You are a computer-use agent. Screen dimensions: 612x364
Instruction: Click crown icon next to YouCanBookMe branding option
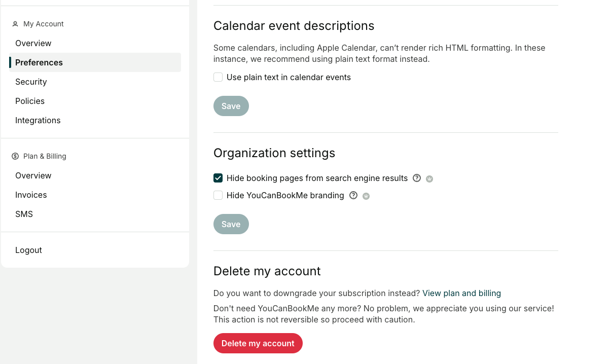tap(366, 196)
